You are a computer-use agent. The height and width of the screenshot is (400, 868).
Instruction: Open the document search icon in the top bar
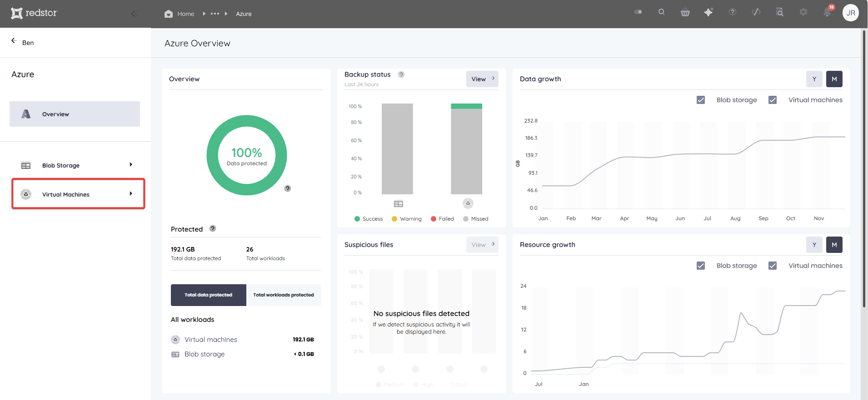coord(780,12)
